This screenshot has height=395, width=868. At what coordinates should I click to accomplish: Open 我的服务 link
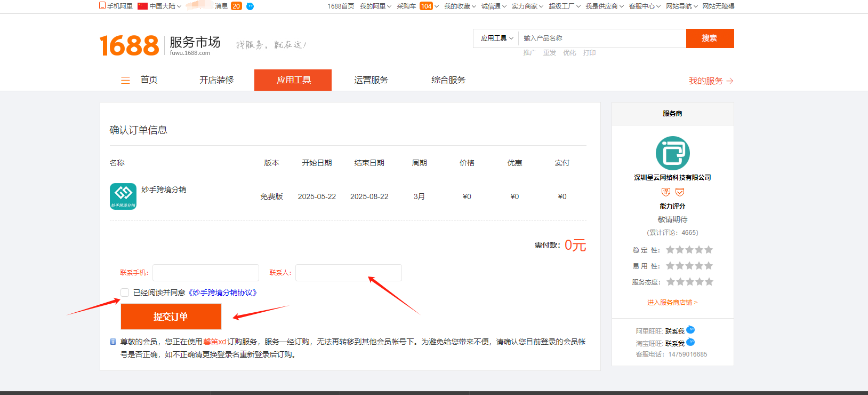[705, 81]
